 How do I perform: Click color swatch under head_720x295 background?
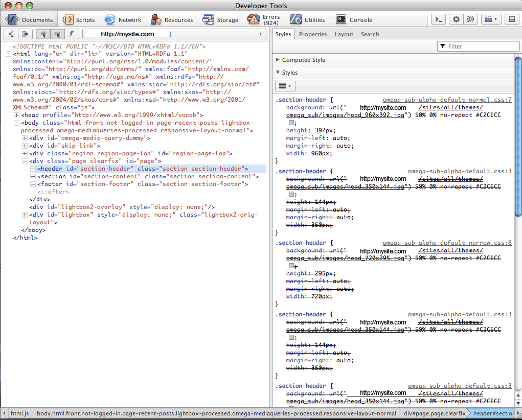(291, 266)
